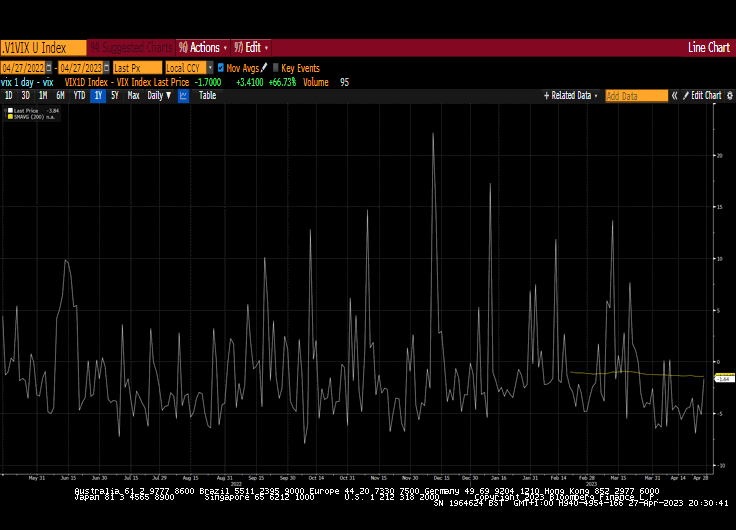
Task: Open the end date calendar picker
Action: click(x=106, y=68)
